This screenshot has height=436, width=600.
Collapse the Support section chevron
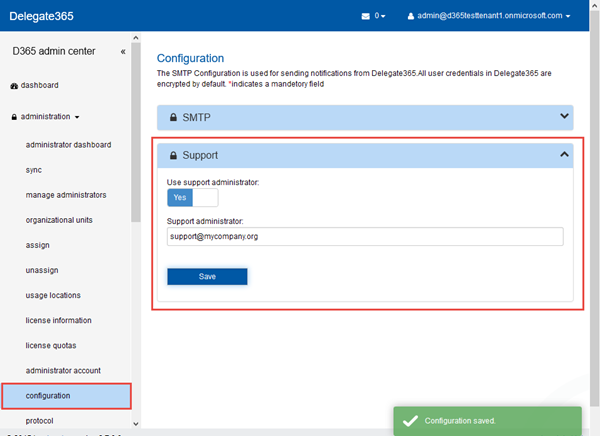563,155
